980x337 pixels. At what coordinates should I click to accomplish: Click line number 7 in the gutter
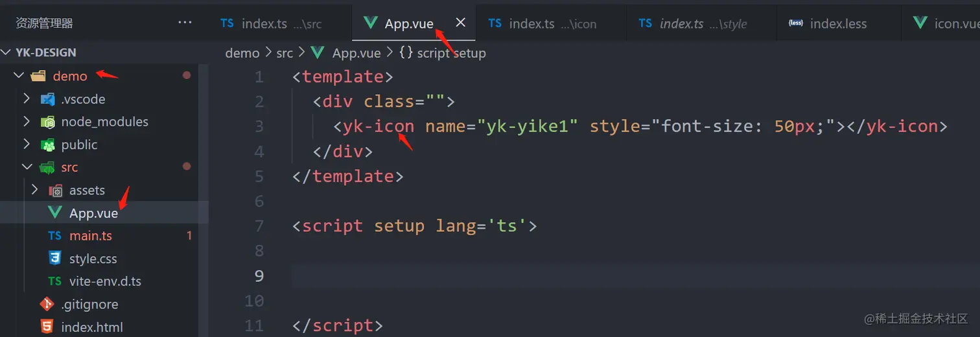point(259,226)
